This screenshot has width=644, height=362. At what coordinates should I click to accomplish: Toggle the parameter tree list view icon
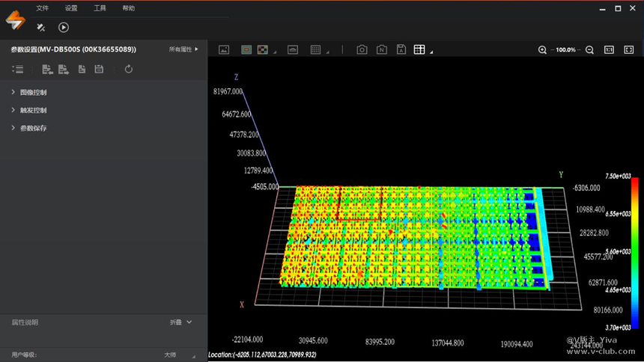(x=18, y=70)
